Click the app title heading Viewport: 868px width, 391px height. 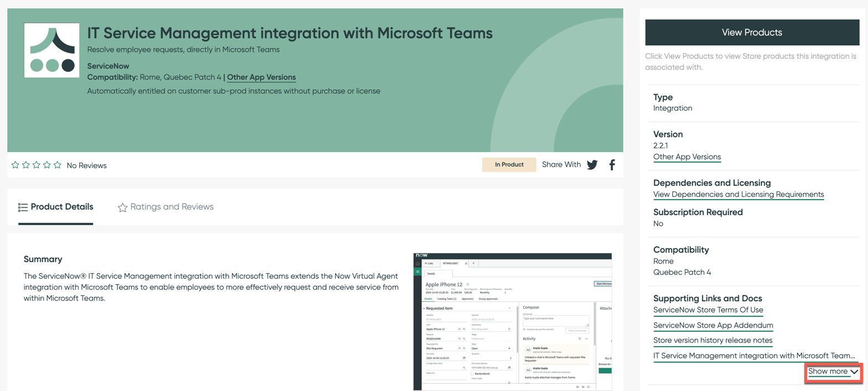tap(290, 33)
